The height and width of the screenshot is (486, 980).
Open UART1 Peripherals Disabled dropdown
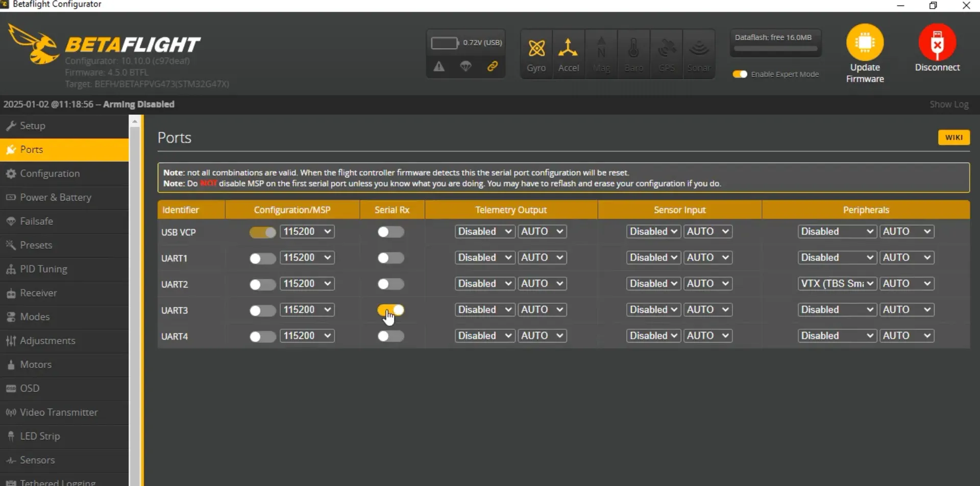(x=837, y=258)
